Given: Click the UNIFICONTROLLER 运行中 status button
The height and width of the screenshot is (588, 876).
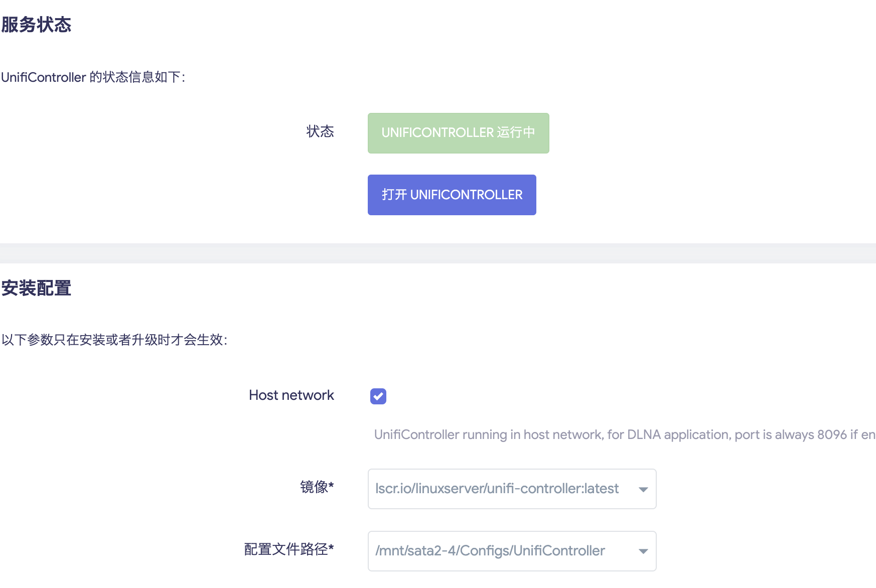Looking at the screenshot, I should point(458,133).
